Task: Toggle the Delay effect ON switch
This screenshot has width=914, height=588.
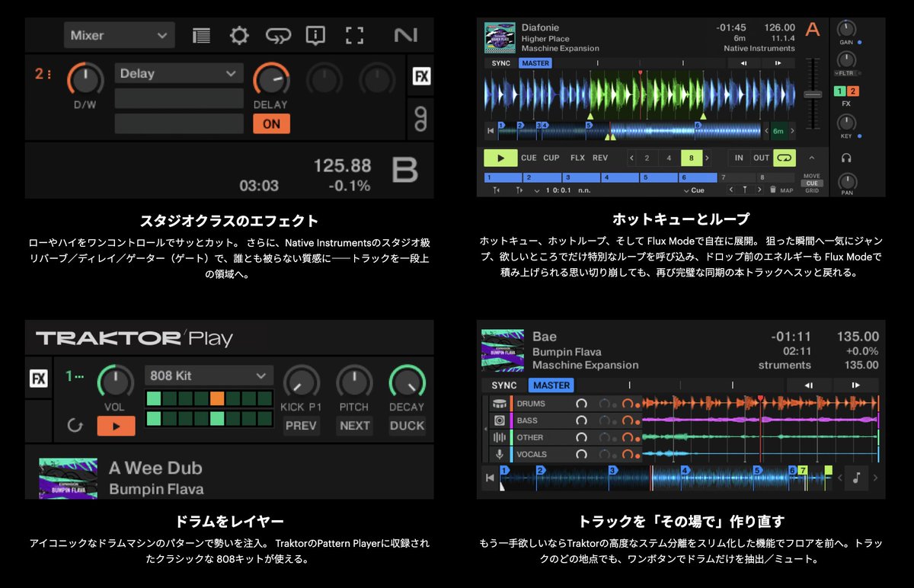Action: tap(271, 123)
